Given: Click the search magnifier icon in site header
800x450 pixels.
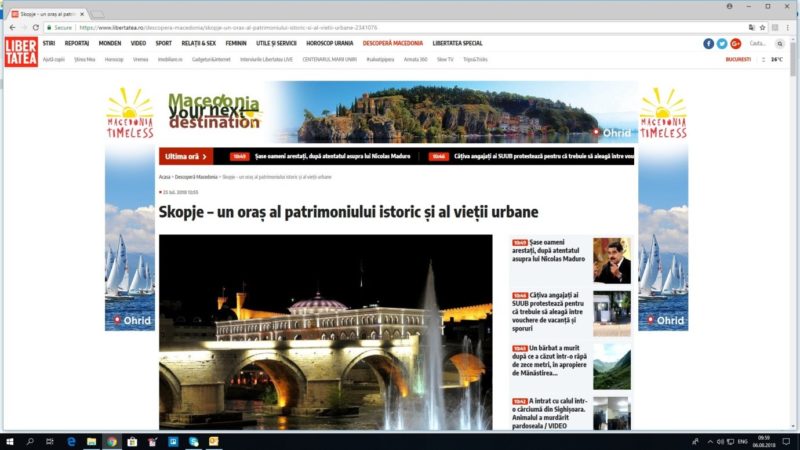Looking at the screenshot, I should [x=780, y=44].
